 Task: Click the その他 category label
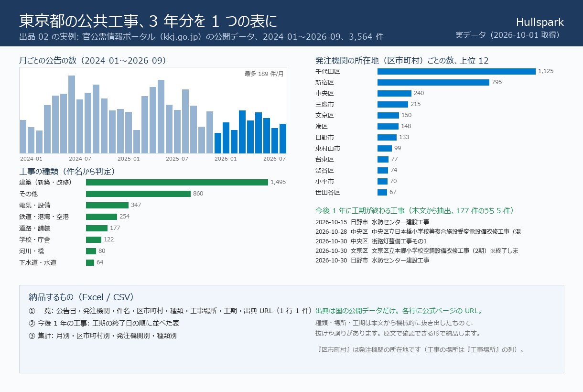(x=29, y=194)
